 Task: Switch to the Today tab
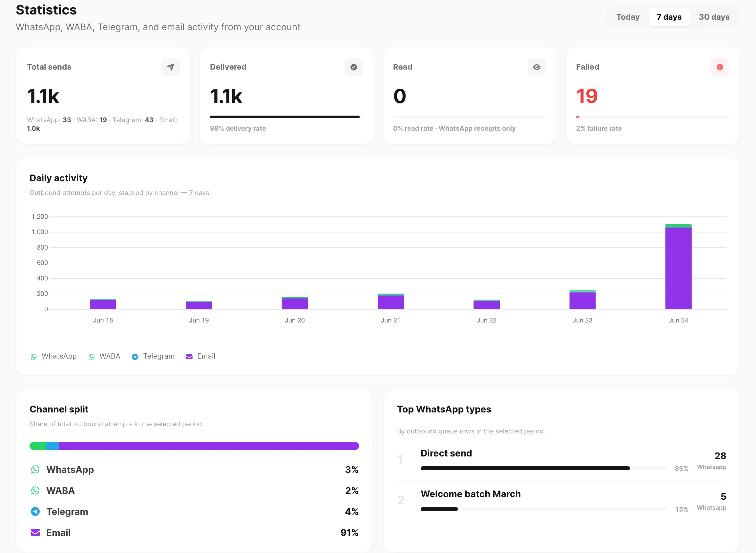coord(628,17)
